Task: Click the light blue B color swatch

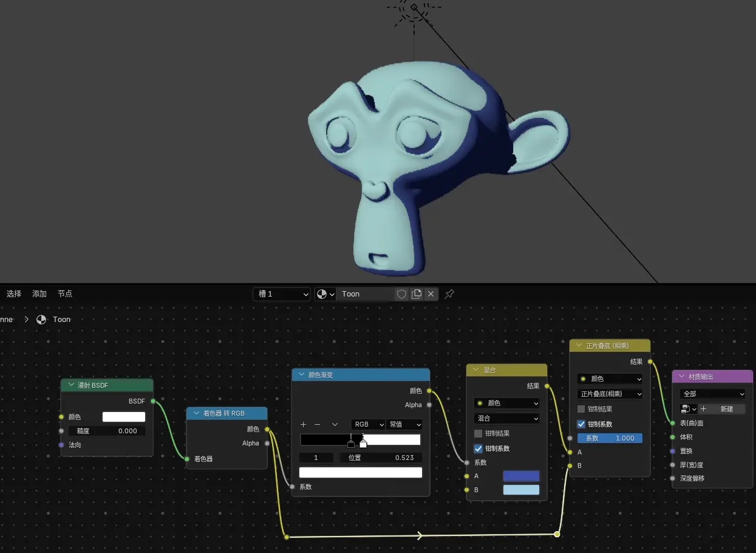Action: pyautogui.click(x=521, y=490)
